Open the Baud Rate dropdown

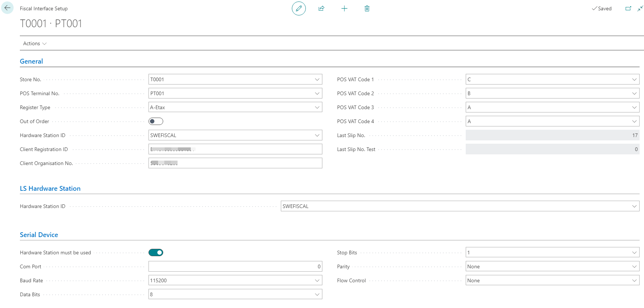pyautogui.click(x=317, y=280)
